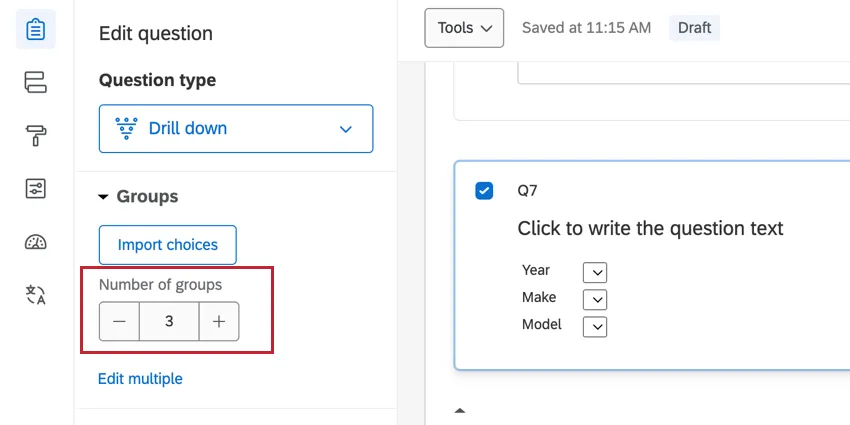Increase number of groups with plus
Image resolution: width=850 pixels, height=425 pixels.
pos(219,322)
